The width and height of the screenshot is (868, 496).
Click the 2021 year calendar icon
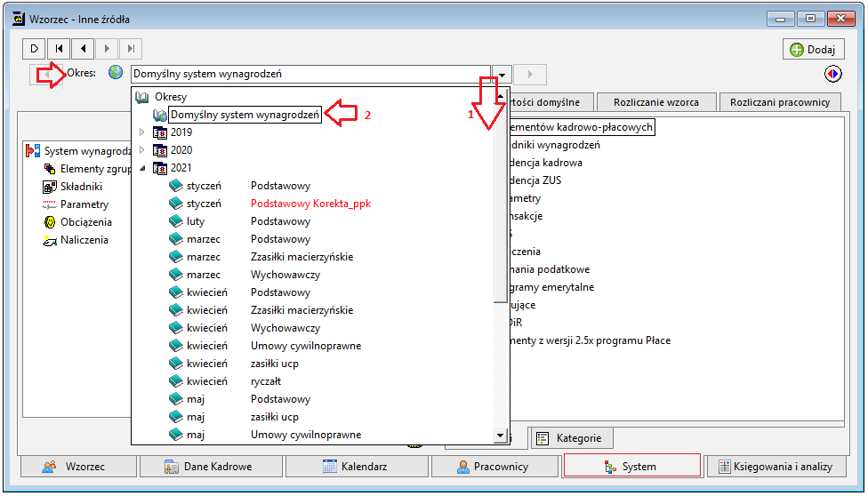[x=160, y=168]
